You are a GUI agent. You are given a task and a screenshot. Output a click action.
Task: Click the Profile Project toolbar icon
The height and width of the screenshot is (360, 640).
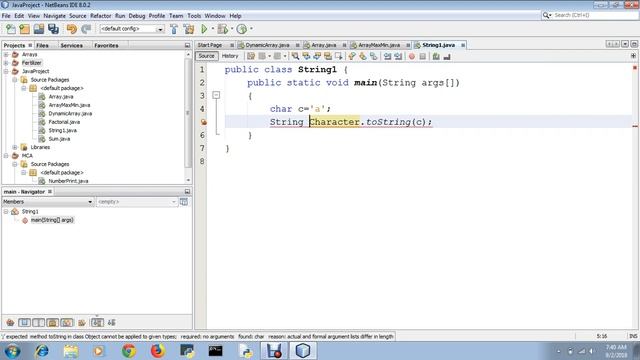pyautogui.click(x=242, y=29)
